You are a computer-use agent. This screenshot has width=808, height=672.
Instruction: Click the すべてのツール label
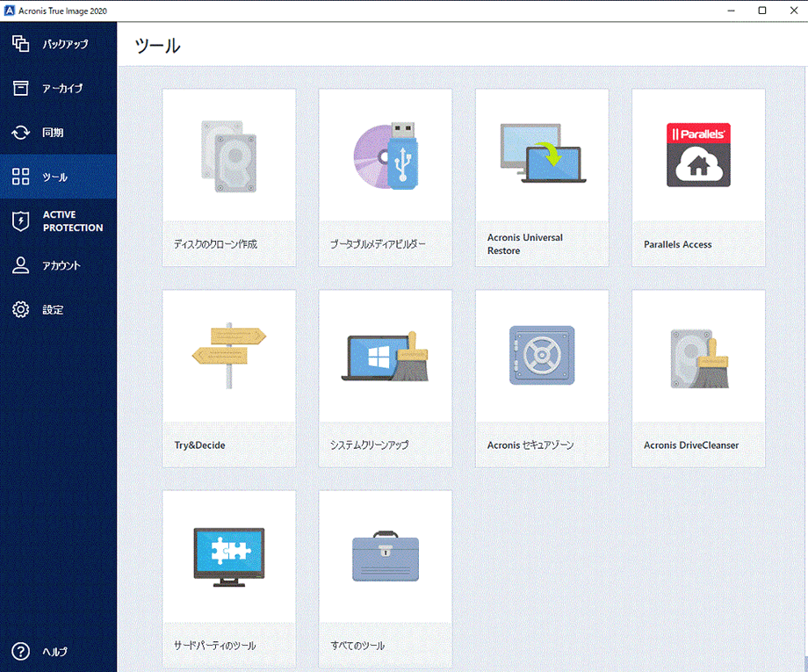click(357, 646)
